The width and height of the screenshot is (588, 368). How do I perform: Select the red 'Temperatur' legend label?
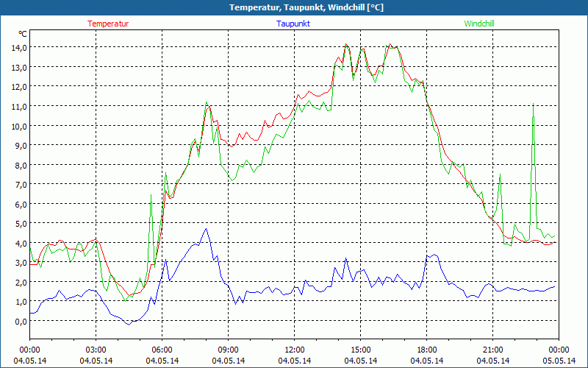(x=108, y=24)
